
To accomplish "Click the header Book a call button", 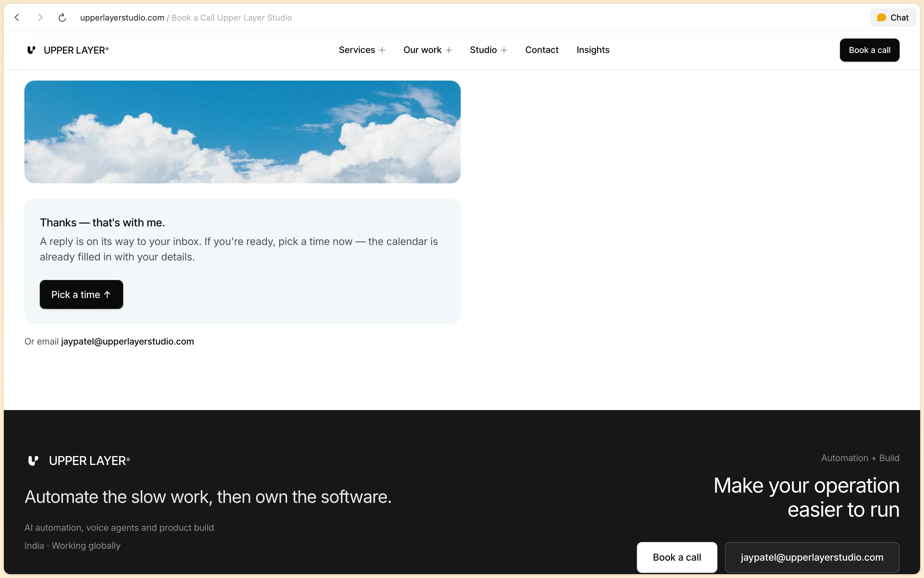I will [x=869, y=50].
